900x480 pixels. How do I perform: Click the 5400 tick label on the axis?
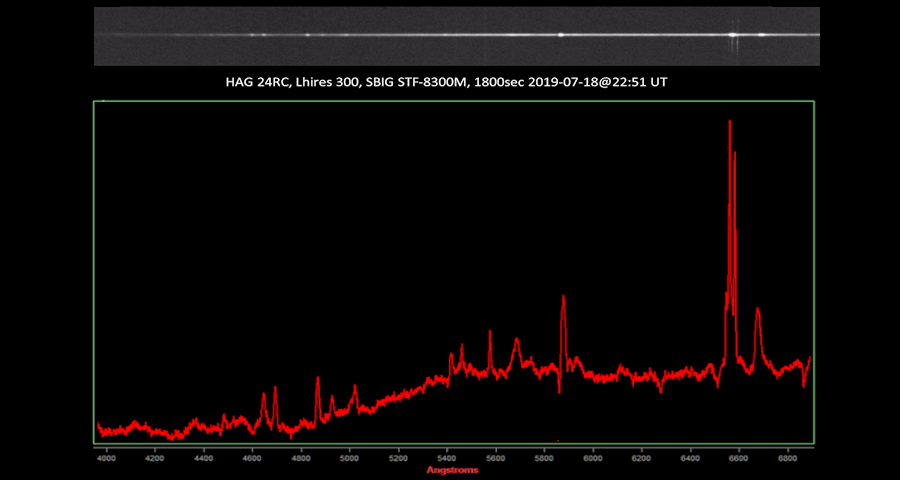pyautogui.click(x=447, y=458)
